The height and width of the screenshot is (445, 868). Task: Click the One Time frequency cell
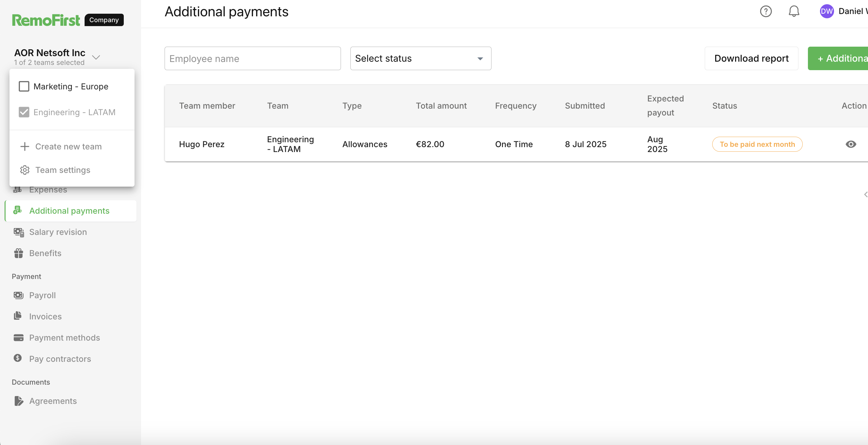coord(514,144)
